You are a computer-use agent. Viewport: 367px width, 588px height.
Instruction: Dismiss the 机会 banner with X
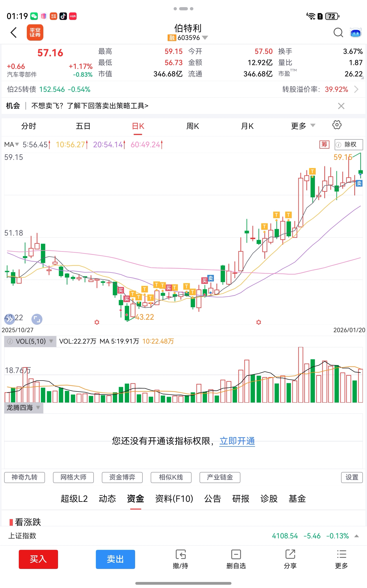pyautogui.click(x=341, y=106)
